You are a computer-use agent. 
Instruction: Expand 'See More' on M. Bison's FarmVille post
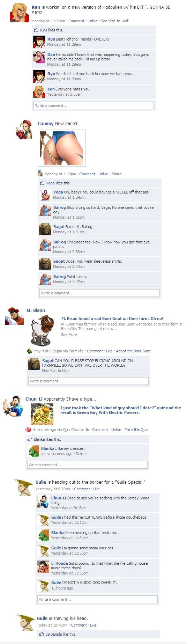coord(69,335)
